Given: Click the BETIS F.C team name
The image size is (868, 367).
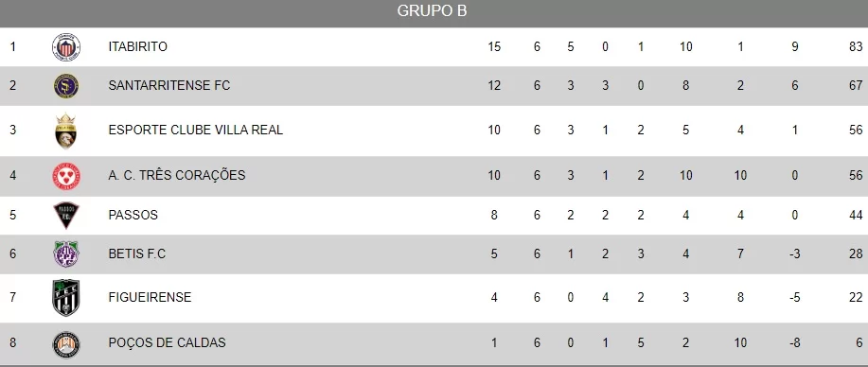Looking at the screenshot, I should 137,253.
